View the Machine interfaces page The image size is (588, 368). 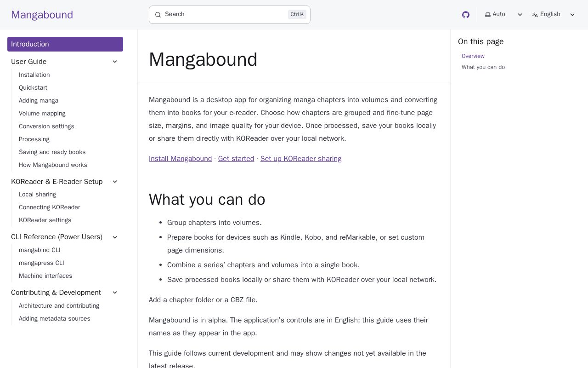tap(45, 276)
